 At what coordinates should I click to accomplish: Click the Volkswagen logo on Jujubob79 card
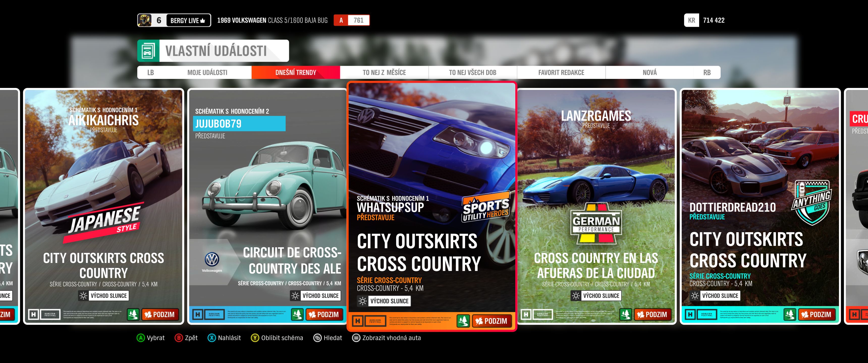[x=212, y=262]
